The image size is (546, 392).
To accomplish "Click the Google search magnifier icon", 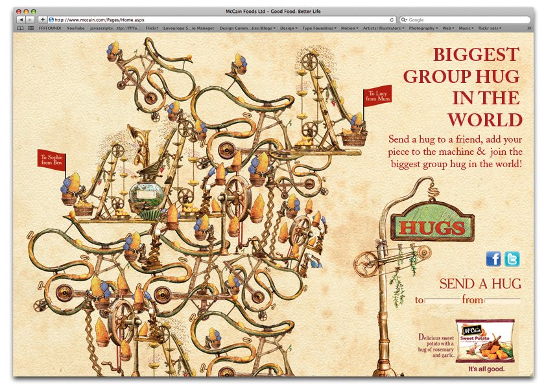I will point(404,20).
